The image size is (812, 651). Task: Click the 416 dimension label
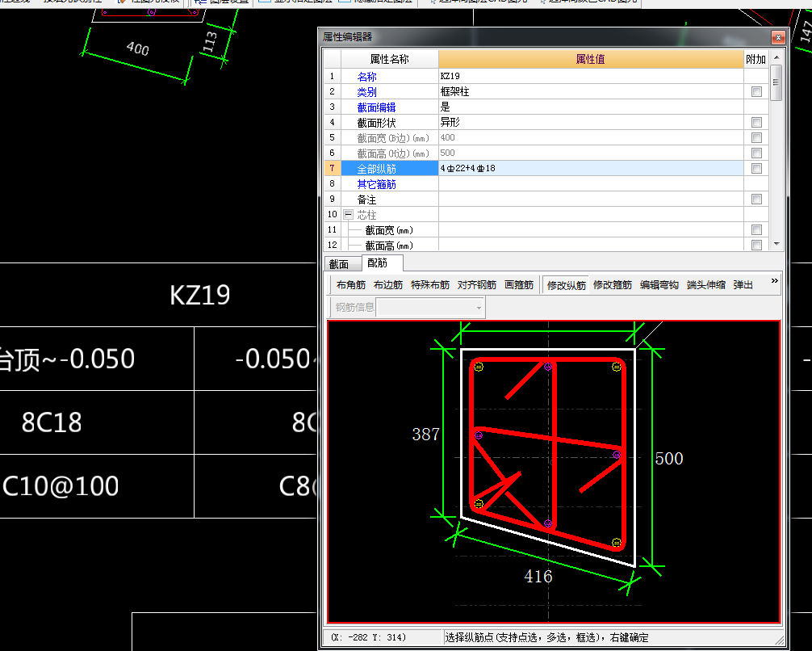click(538, 577)
